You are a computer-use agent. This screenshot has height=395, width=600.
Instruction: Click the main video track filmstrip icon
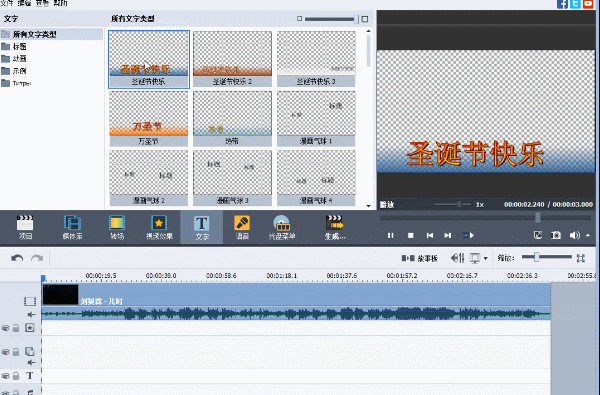click(30, 301)
